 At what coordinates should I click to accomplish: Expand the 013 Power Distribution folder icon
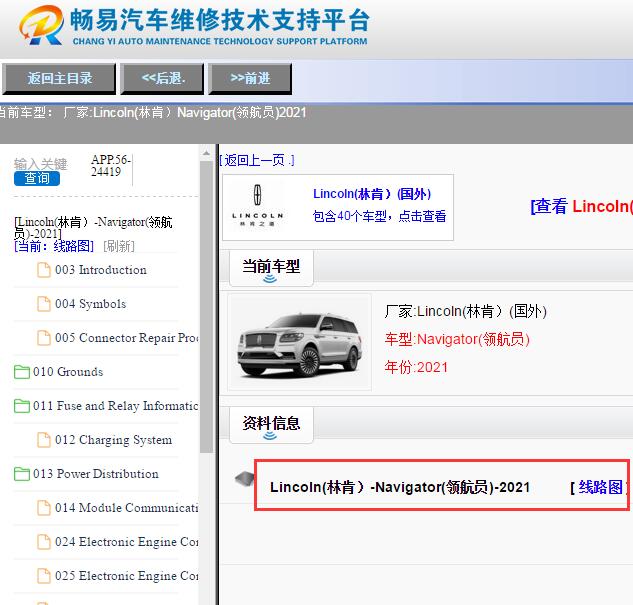pos(22,474)
